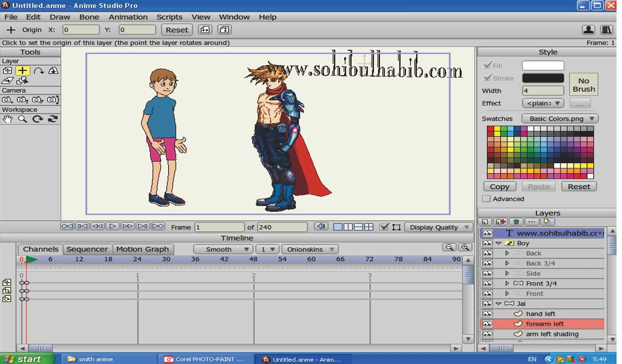622x364 pixels.
Task: Click the new layer icon
Action: tap(485, 222)
